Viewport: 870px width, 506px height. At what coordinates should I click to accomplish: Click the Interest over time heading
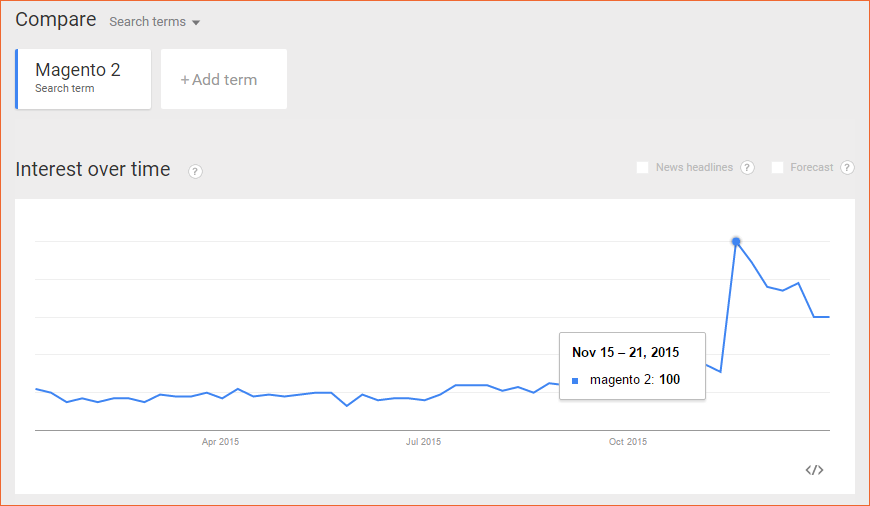[93, 169]
